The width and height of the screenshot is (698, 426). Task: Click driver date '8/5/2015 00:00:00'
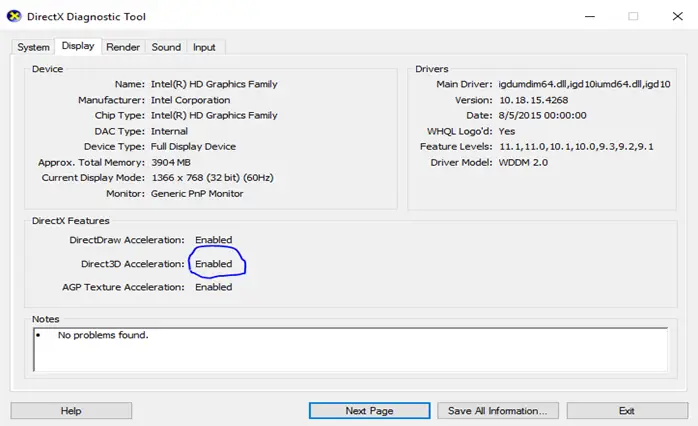tap(542, 116)
